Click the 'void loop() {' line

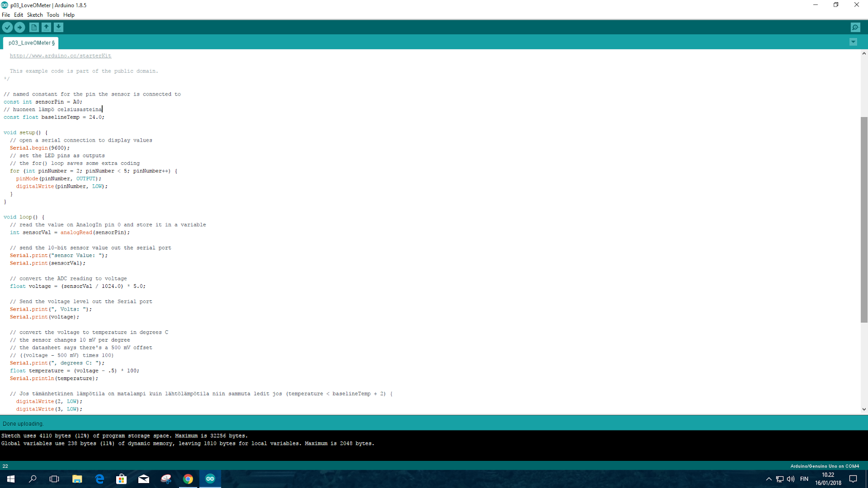(x=24, y=217)
